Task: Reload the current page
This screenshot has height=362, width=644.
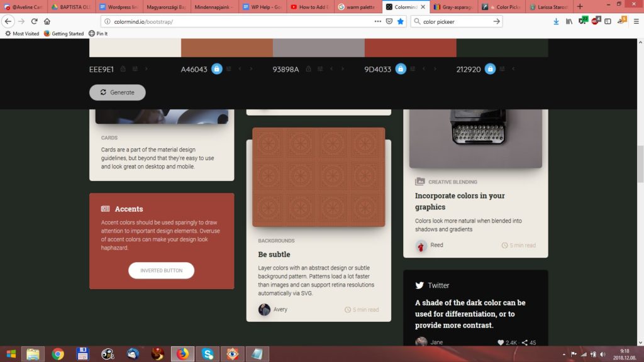Action: [x=35, y=21]
